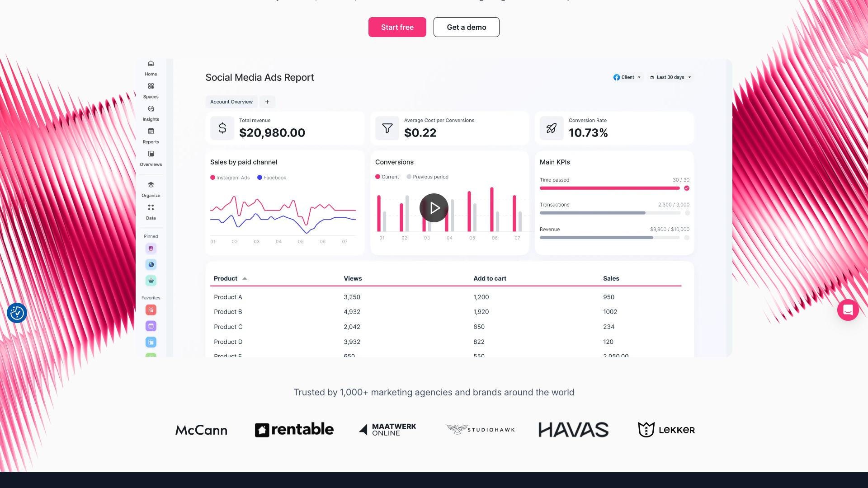
Task: Select Overviews in the sidebar
Action: pos(151,158)
